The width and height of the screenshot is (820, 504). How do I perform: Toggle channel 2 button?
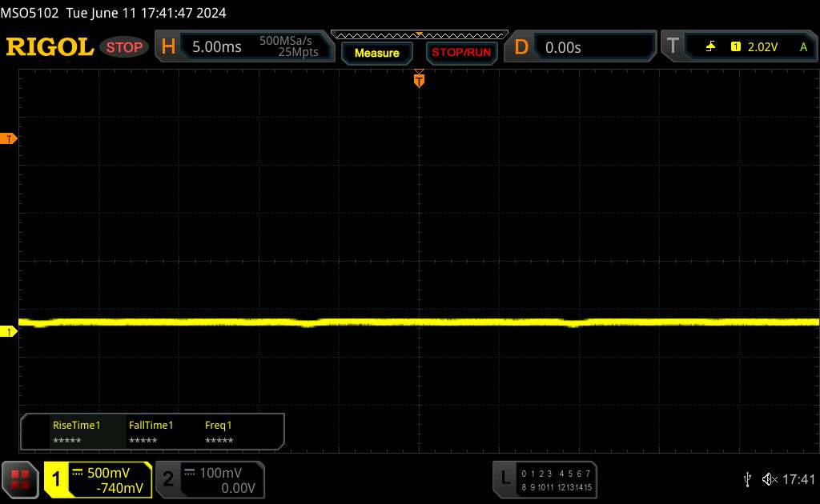tap(168, 479)
